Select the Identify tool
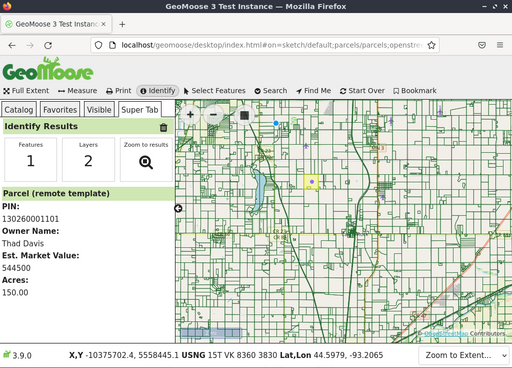 point(158,91)
